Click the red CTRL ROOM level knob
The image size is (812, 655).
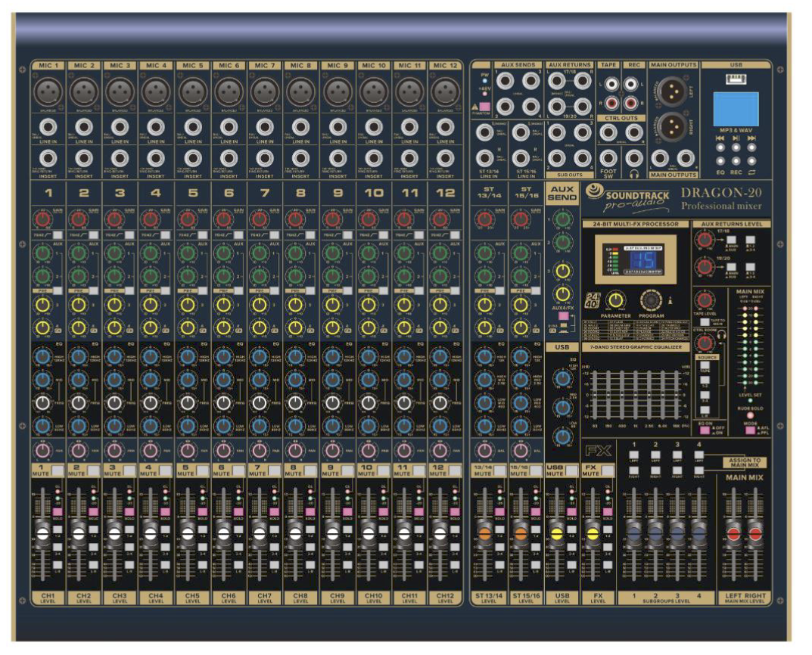pos(704,343)
